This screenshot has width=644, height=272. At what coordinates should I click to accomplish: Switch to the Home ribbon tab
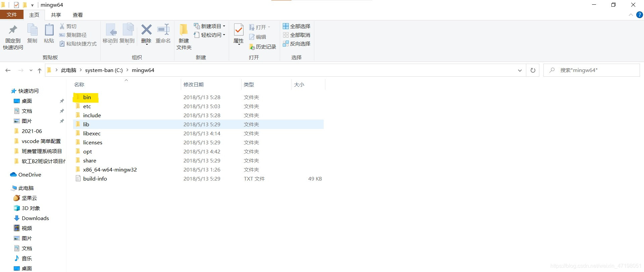tap(34, 15)
